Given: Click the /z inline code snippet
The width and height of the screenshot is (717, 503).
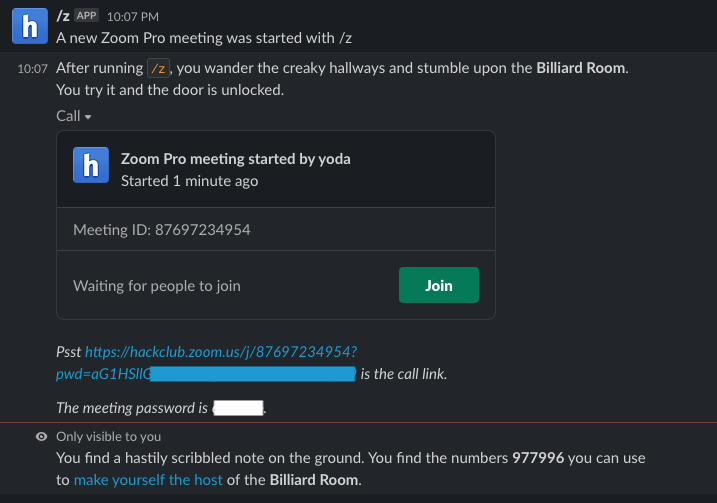Looking at the screenshot, I should (158, 68).
